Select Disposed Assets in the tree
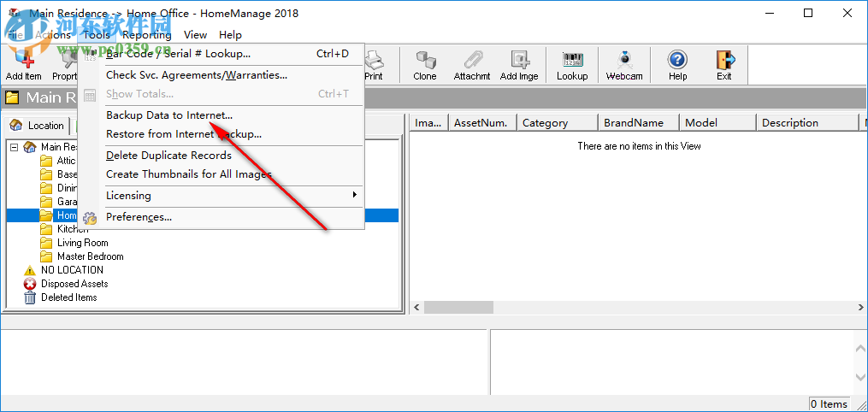 (74, 285)
